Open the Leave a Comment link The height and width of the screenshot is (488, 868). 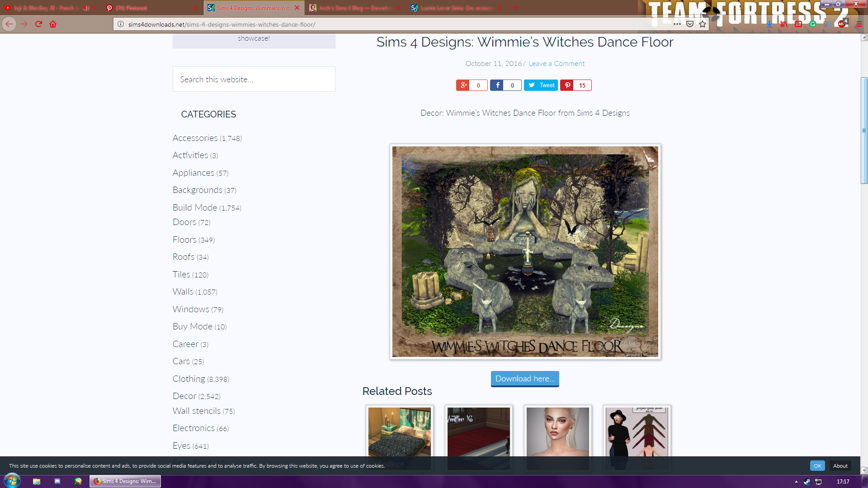tap(557, 64)
